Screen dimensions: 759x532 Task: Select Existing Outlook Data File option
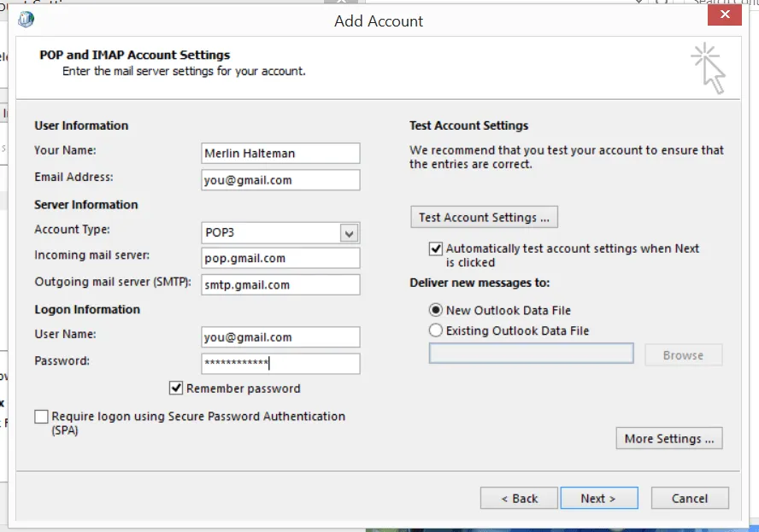coord(436,330)
